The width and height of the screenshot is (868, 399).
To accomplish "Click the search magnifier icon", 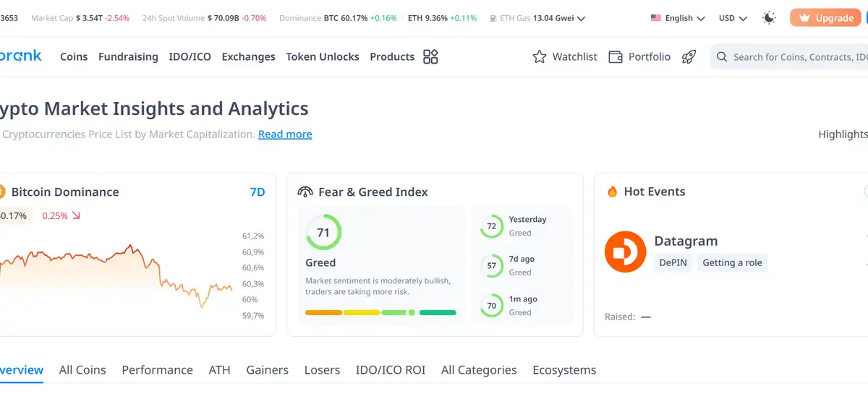I will (x=722, y=56).
